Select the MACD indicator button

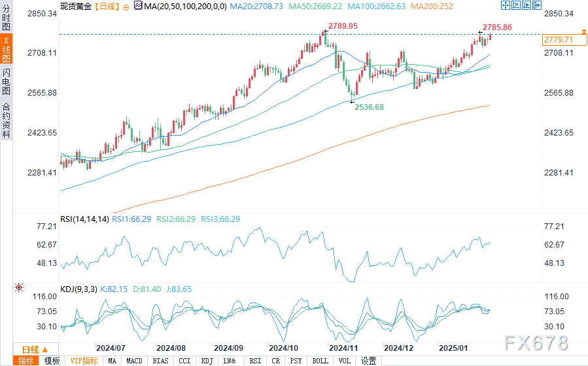coord(134,361)
